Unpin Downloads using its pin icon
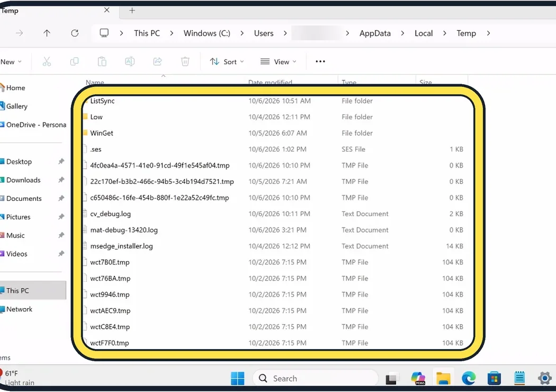This screenshot has width=556, height=392. pyautogui.click(x=61, y=180)
